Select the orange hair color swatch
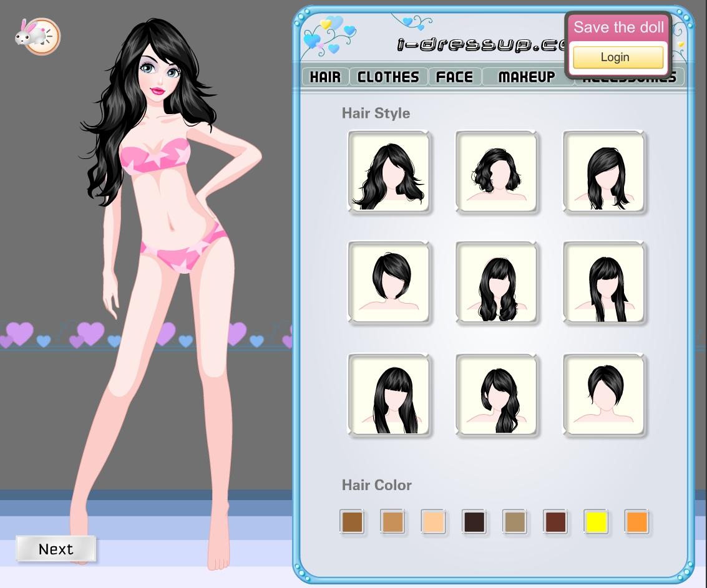This screenshot has width=707, height=588. coord(636,522)
